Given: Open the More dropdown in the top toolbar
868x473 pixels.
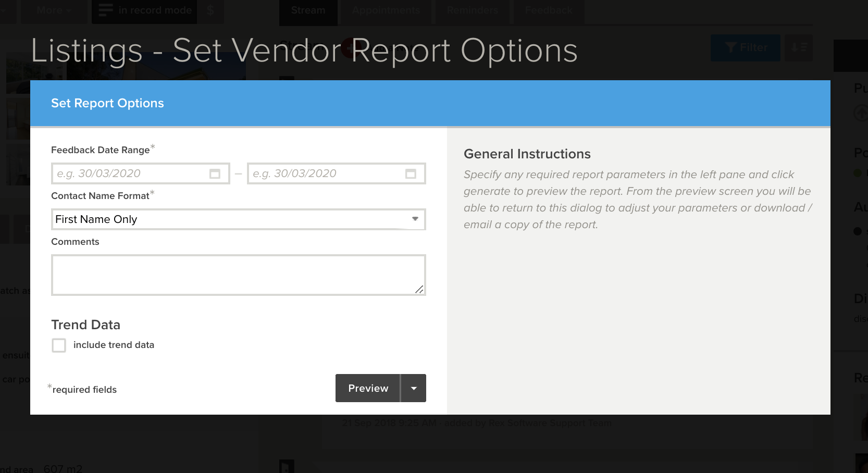Looking at the screenshot, I should [53, 9].
